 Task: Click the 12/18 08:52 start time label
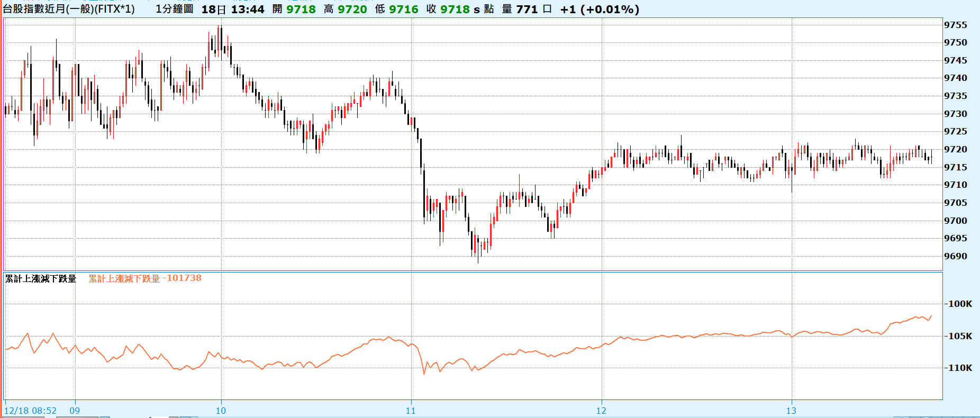pos(30,411)
